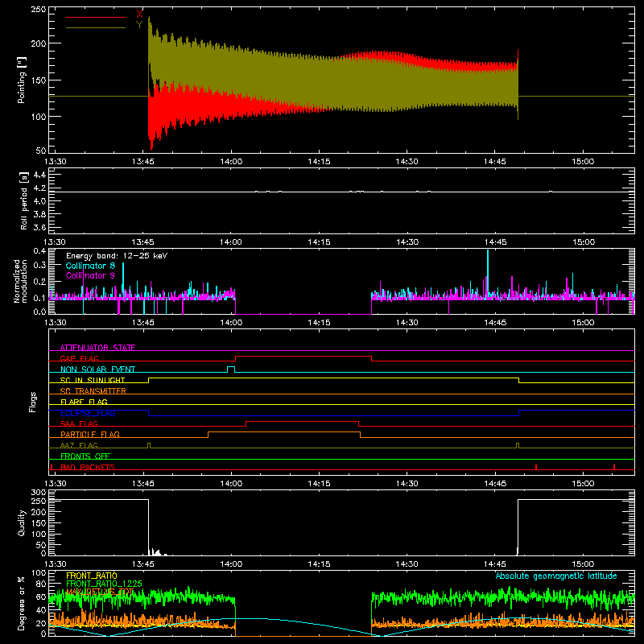Screen dimensions: 644x644
Task: Click the 14:45 time label under modulation plot
Action: tap(495, 323)
